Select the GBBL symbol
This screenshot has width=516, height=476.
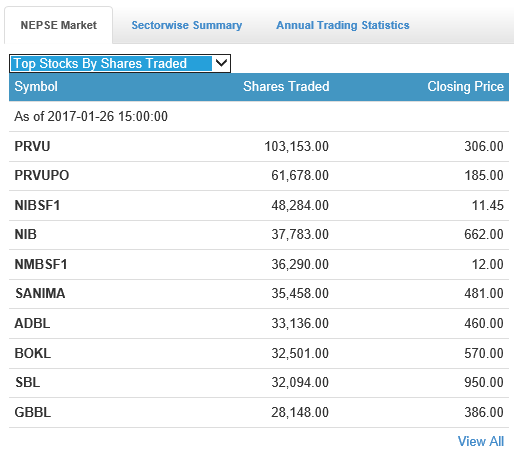(33, 412)
